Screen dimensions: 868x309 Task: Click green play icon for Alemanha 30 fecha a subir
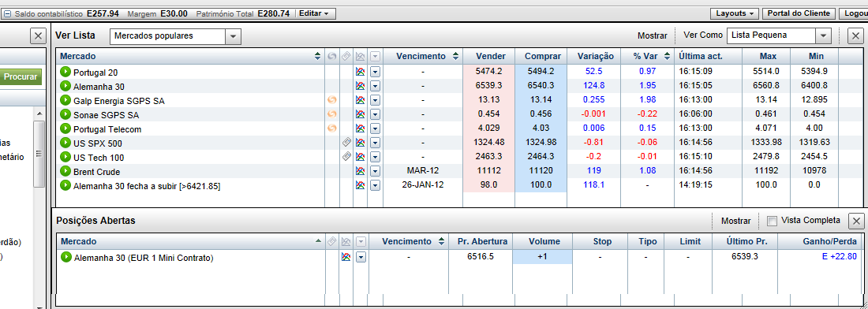pyautogui.click(x=65, y=186)
